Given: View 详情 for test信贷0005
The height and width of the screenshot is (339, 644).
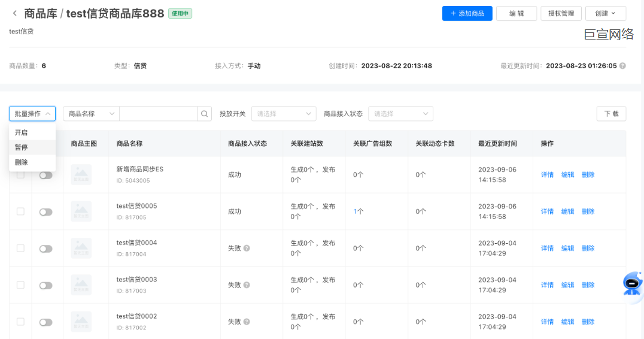Looking at the screenshot, I should pos(547,211).
